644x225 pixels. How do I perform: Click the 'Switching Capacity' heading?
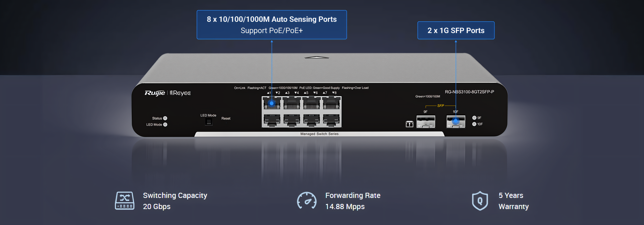175,196
